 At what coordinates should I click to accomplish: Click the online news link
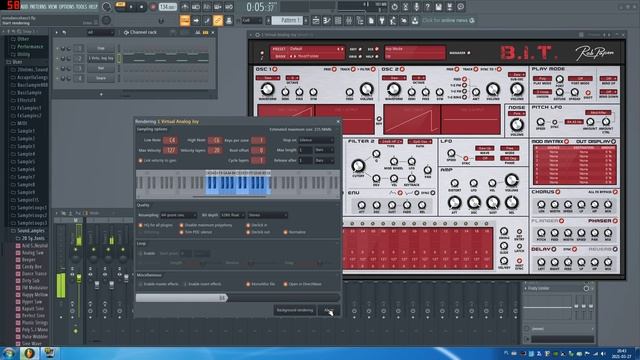tap(448, 20)
